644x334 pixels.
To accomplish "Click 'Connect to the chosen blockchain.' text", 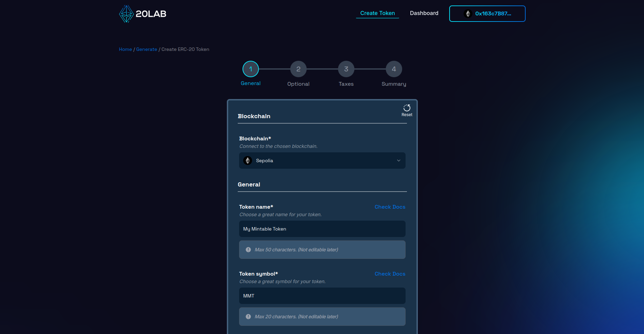I will 278,146.
